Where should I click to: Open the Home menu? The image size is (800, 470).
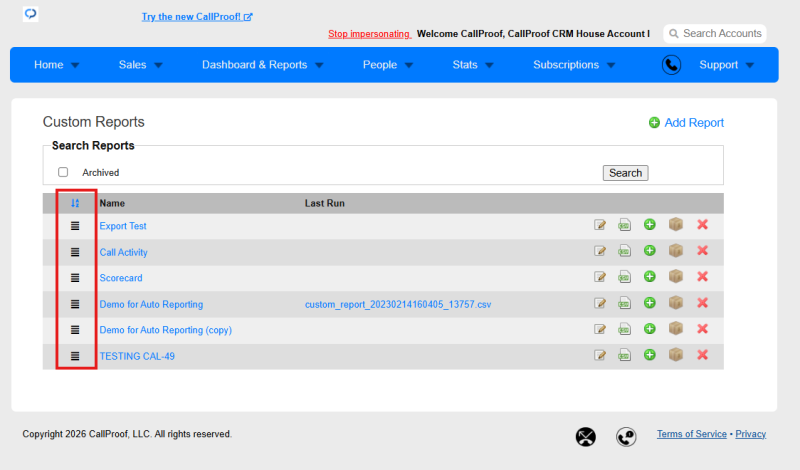coord(48,65)
